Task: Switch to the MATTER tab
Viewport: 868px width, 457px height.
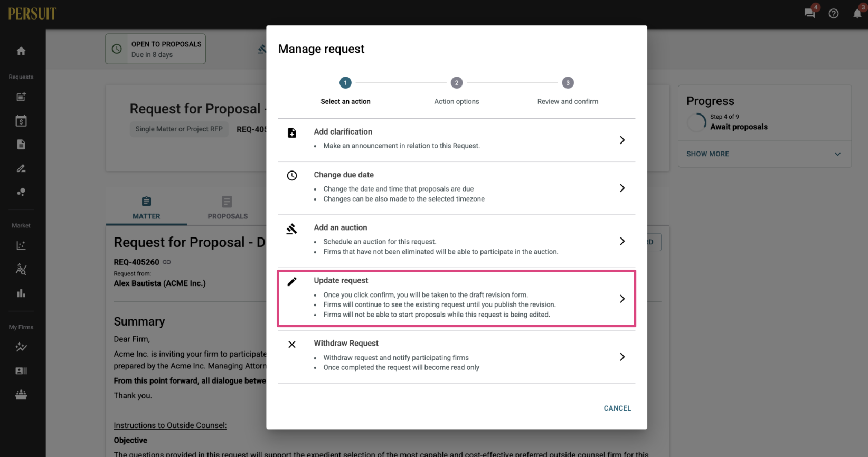Action: (146, 209)
